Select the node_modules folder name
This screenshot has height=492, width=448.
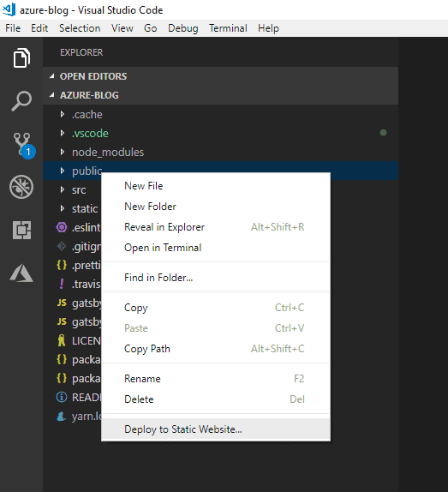[108, 153]
